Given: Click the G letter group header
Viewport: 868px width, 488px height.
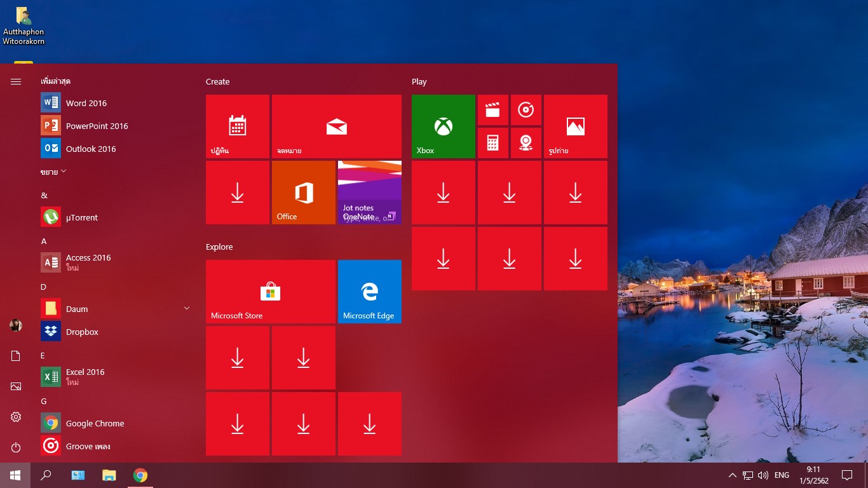Looking at the screenshot, I should (x=44, y=401).
